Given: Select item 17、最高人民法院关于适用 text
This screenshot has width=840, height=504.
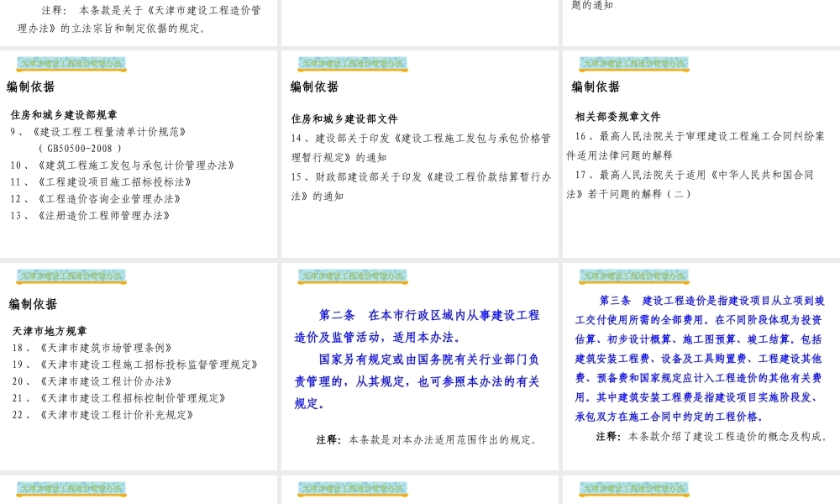Looking at the screenshot, I should coord(690,184).
